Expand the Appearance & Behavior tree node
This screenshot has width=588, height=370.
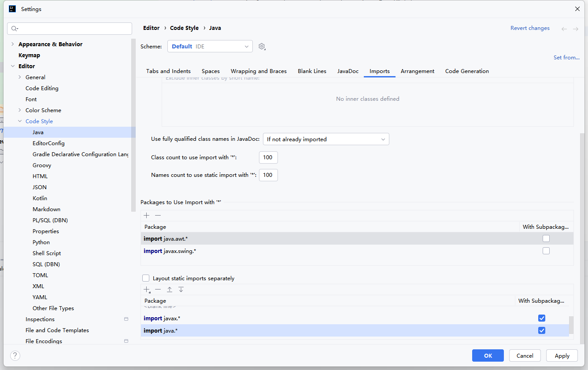(x=12, y=44)
